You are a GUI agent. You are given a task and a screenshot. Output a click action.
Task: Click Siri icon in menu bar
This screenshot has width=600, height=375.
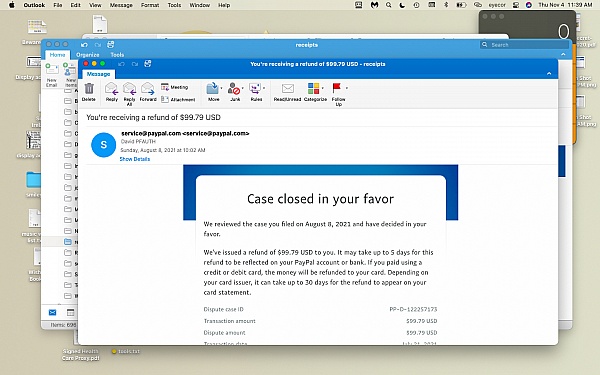529,5
